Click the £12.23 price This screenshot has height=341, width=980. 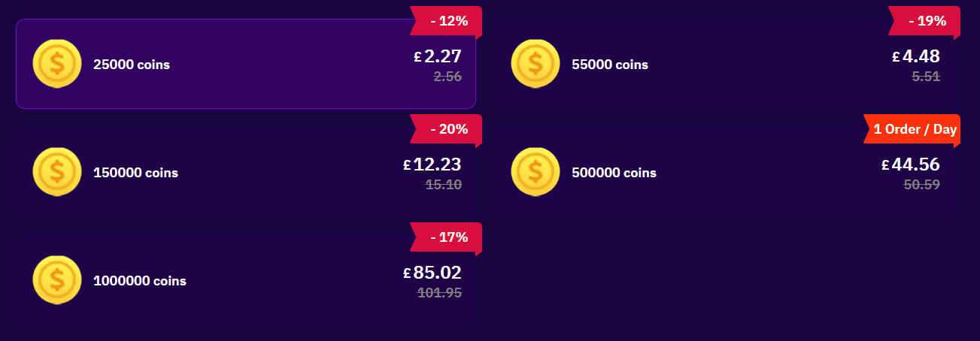click(x=432, y=164)
